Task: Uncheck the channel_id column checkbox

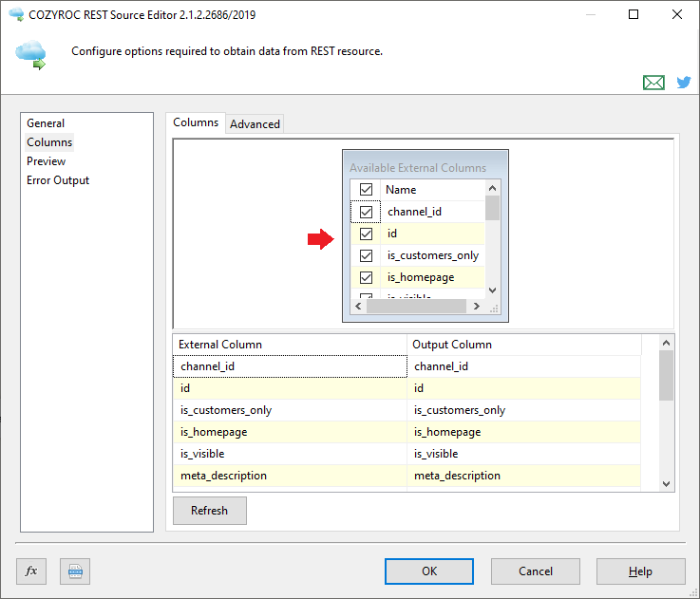Action: point(366,212)
